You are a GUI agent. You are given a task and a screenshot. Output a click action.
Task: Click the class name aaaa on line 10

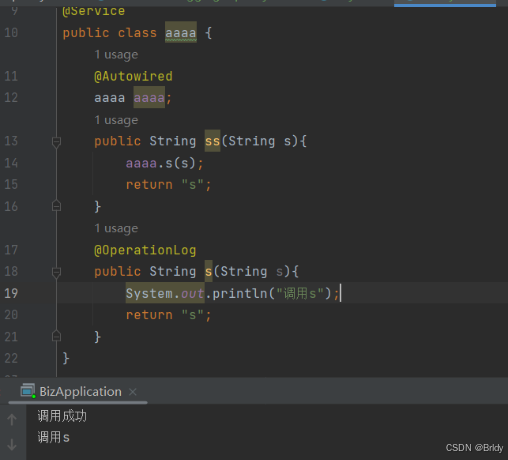click(181, 33)
